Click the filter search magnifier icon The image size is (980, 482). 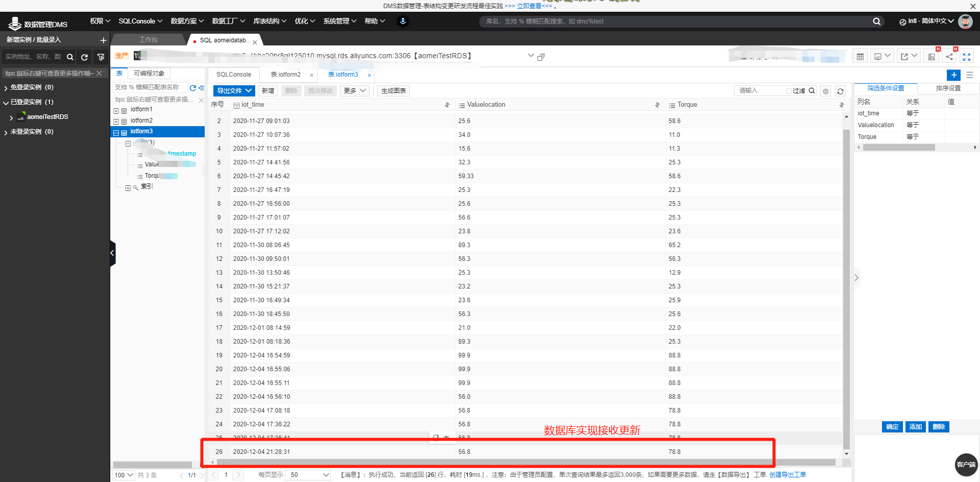point(812,91)
